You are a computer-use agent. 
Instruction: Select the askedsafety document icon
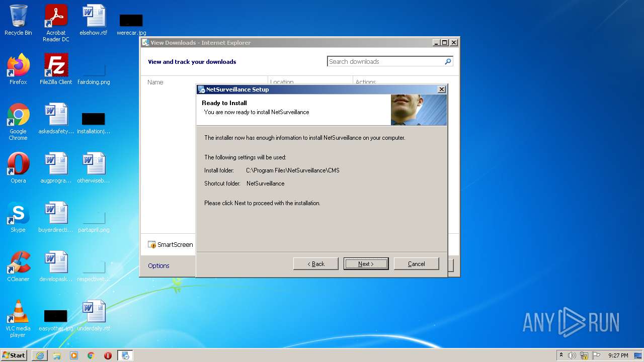[56, 119]
